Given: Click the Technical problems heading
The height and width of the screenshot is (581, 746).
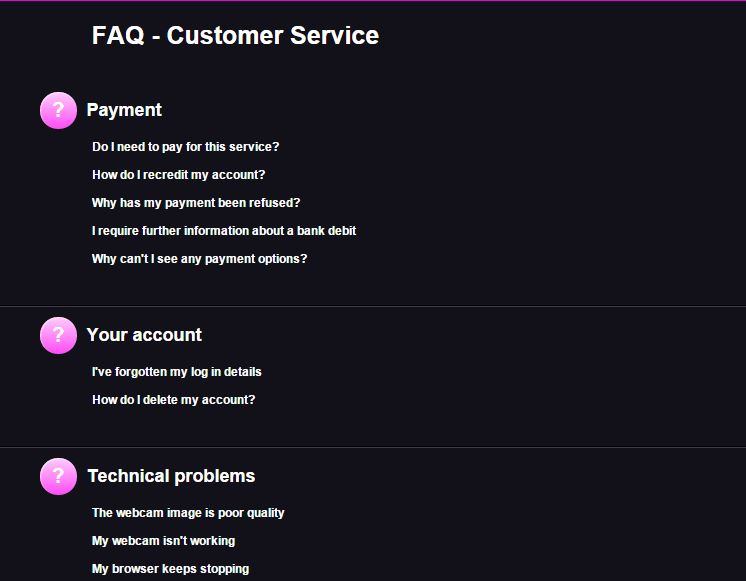Looking at the screenshot, I should coord(171,476).
